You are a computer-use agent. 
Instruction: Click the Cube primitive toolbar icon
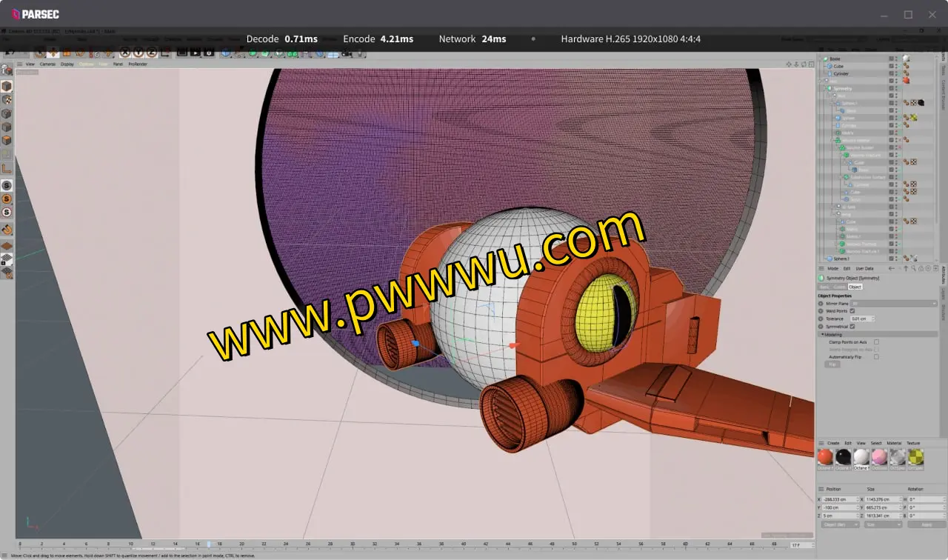pos(225,53)
